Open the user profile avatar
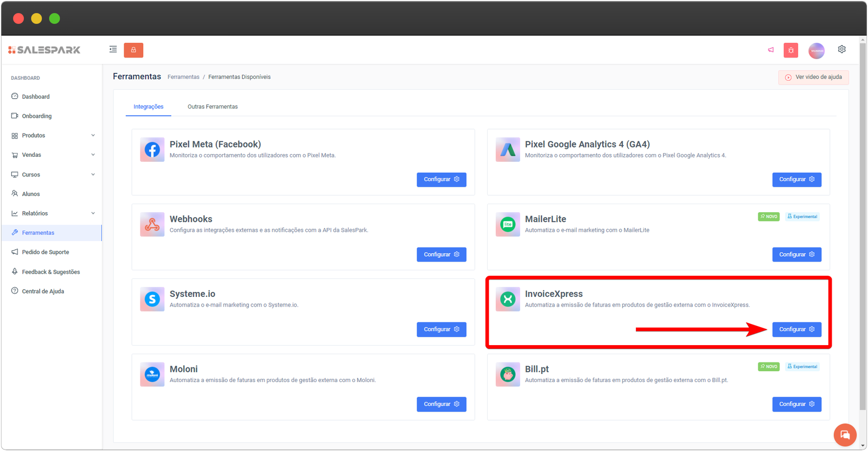 [816, 50]
